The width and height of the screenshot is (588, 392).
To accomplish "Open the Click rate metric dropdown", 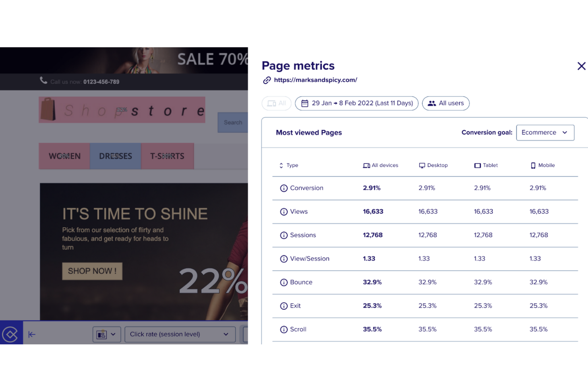I will click(x=180, y=334).
